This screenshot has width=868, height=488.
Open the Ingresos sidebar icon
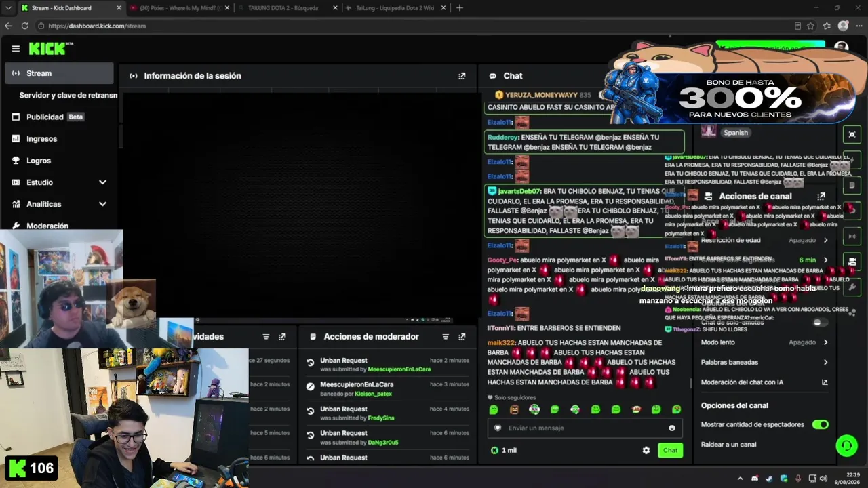[16, 139]
